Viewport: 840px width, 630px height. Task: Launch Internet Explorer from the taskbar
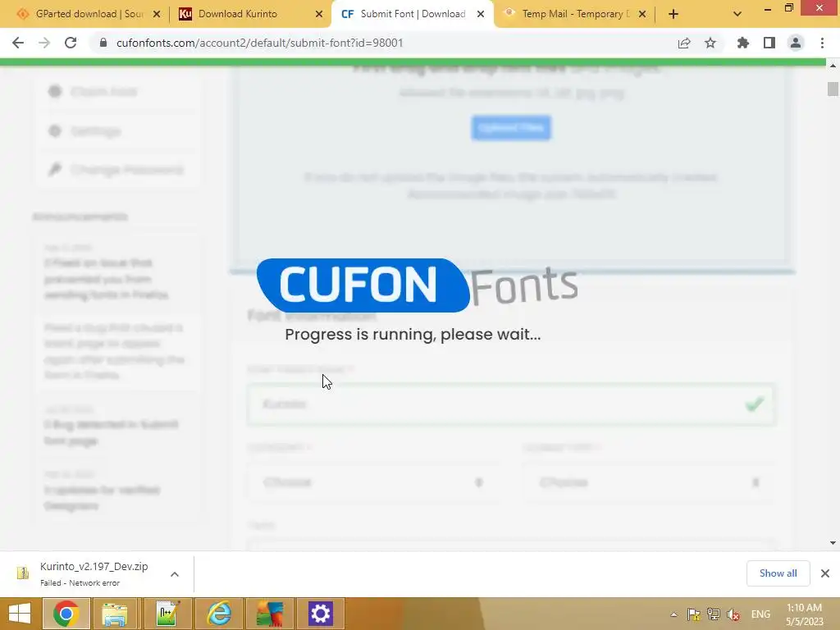(x=218, y=614)
